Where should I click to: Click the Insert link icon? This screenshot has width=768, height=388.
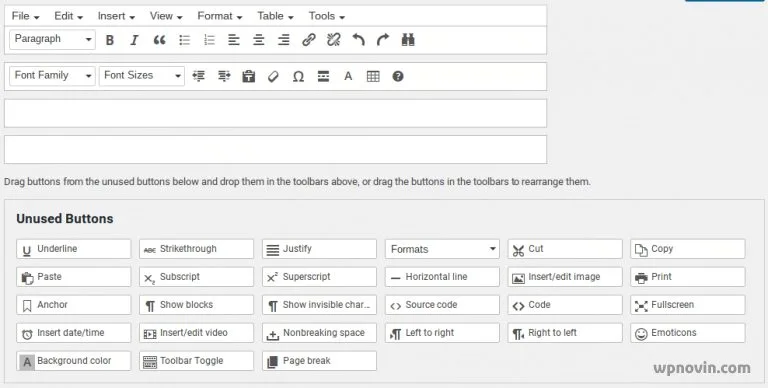coord(309,40)
